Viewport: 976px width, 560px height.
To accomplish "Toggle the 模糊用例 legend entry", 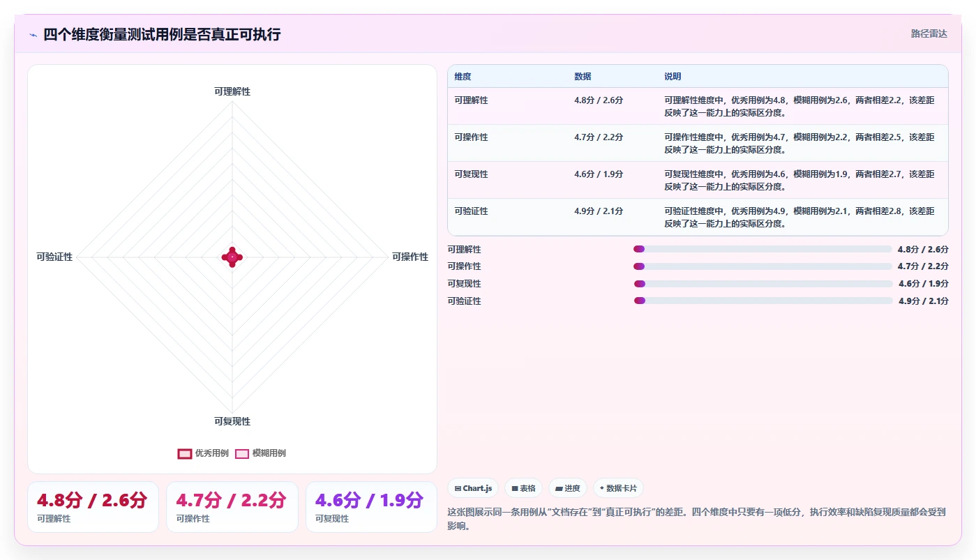I will coord(260,453).
